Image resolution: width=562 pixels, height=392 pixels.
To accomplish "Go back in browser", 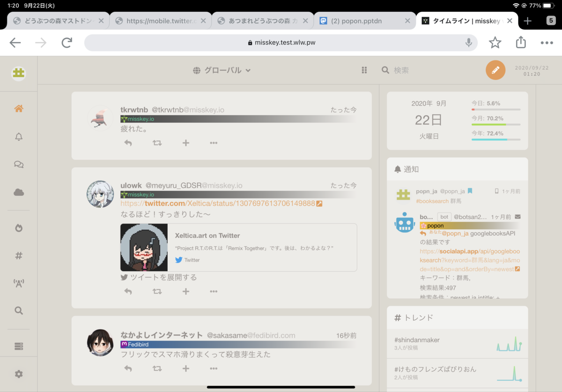I will [15, 43].
